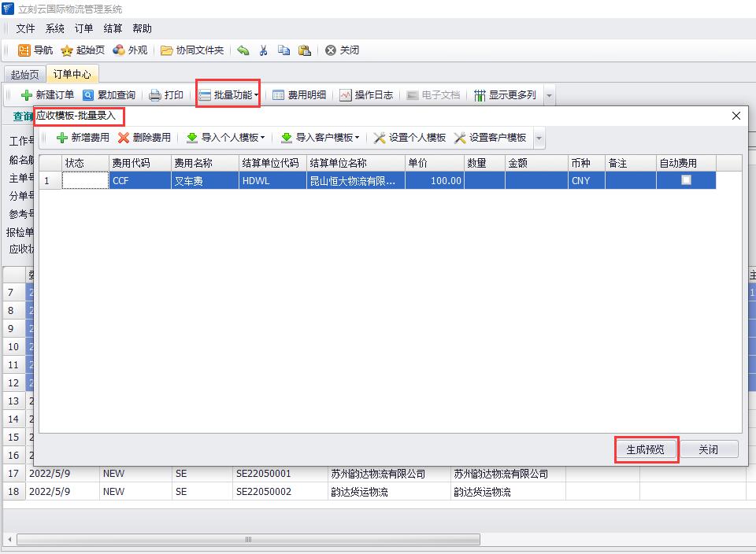Open the 起始页 star icon in toolbar
Viewport: 756px width, 554px height.
[67, 50]
